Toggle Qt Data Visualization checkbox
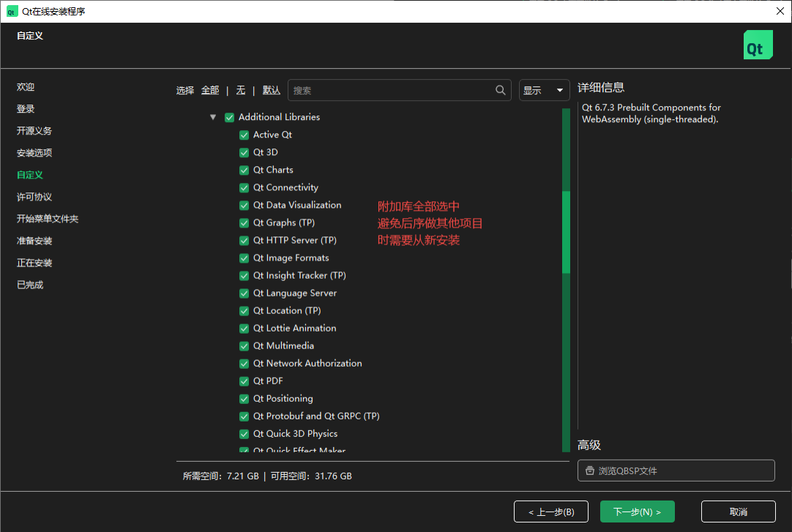 pos(244,206)
